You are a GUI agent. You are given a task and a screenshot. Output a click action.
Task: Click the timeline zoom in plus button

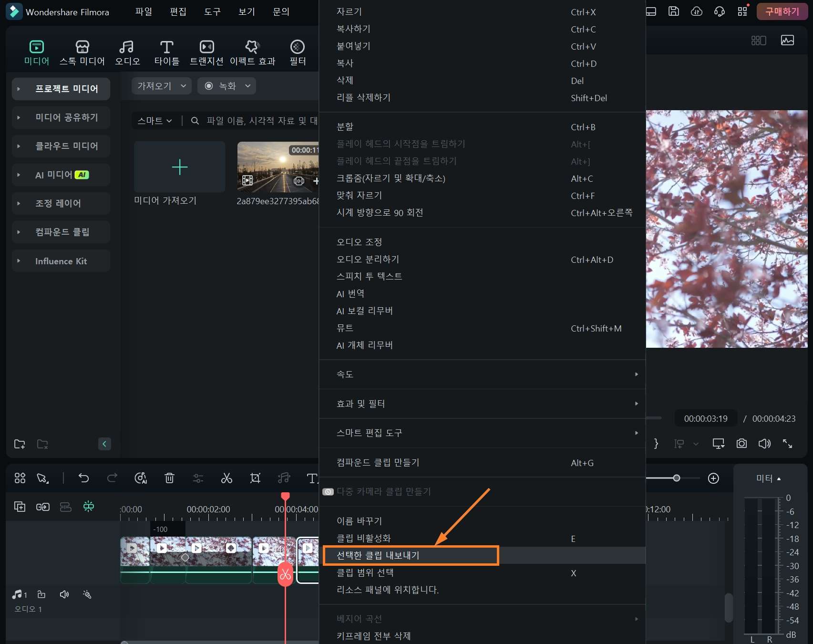pos(713,478)
